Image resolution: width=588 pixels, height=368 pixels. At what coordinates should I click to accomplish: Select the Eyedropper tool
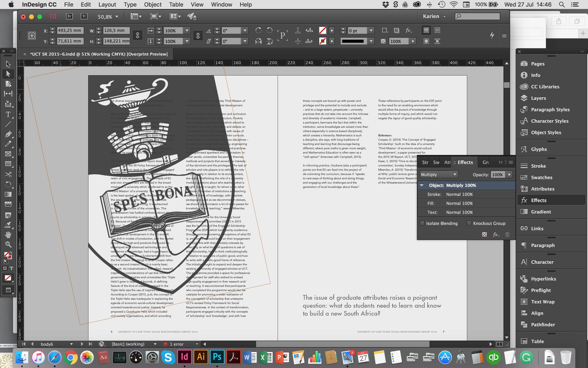8,225
